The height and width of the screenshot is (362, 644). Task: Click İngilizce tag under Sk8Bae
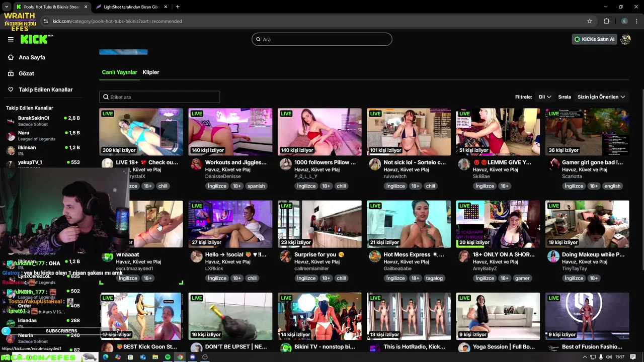pyautogui.click(x=485, y=186)
